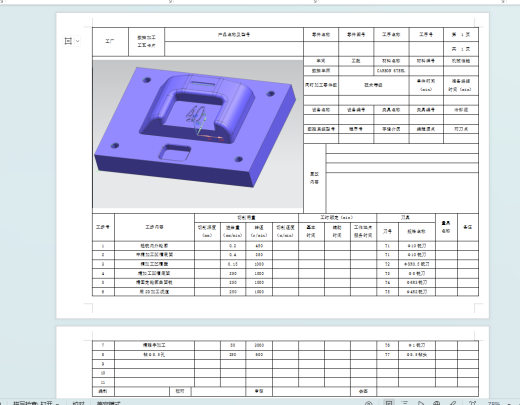Click the 刀具 column group header
This screenshot has height=405, width=520.
click(406, 217)
